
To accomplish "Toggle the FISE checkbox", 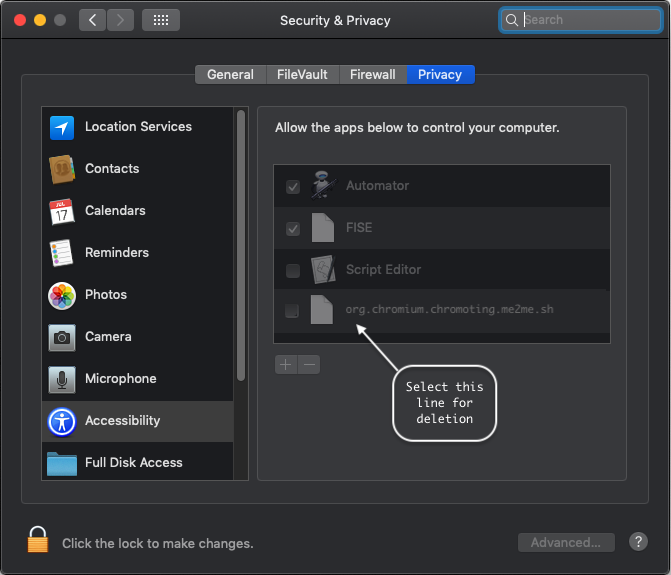I will coord(293,229).
